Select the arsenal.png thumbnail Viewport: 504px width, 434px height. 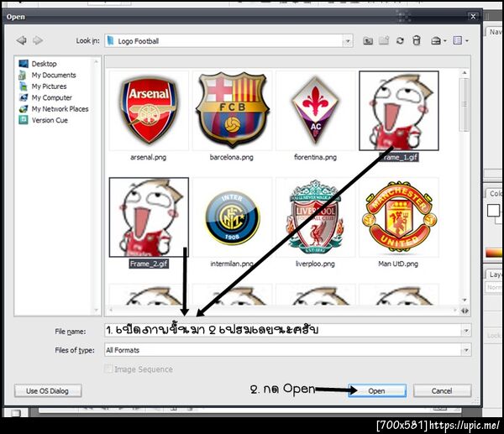[149, 111]
